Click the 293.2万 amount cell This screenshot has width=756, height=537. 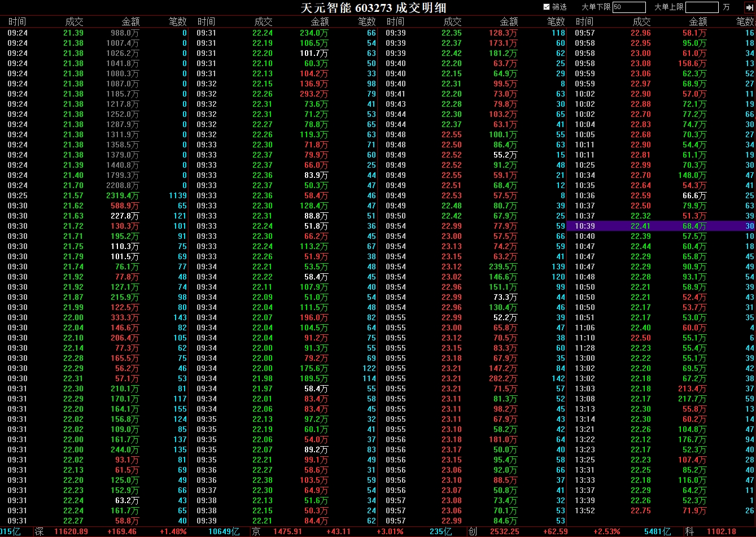coord(314,94)
